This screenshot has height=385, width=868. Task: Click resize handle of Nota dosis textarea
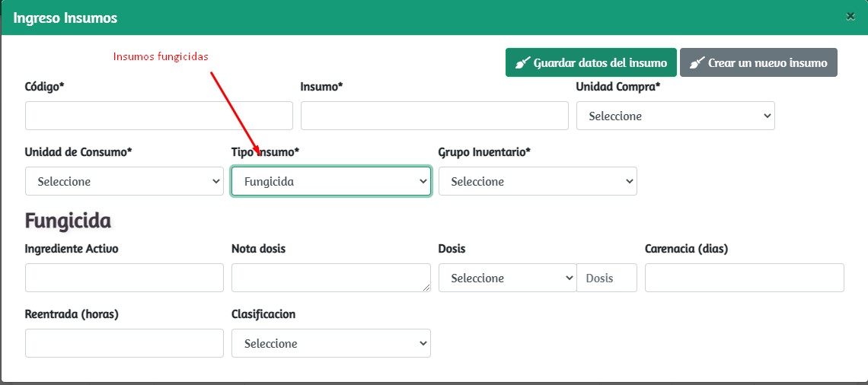click(426, 288)
